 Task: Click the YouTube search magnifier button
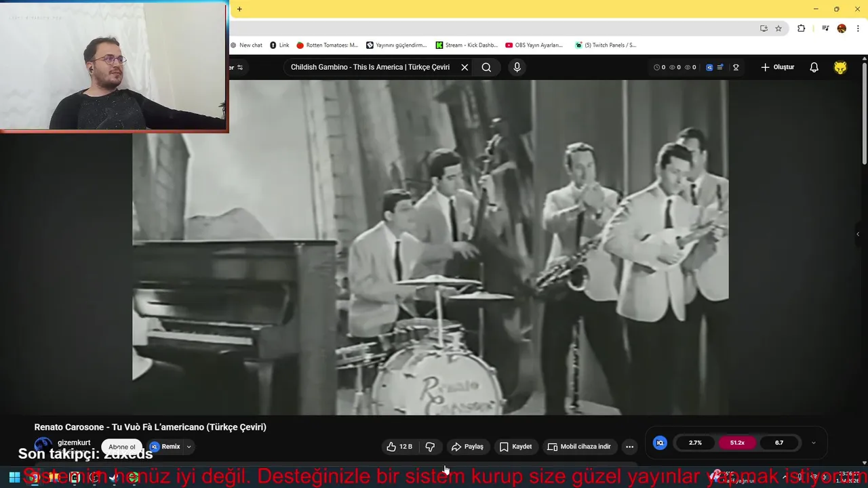[x=486, y=67]
